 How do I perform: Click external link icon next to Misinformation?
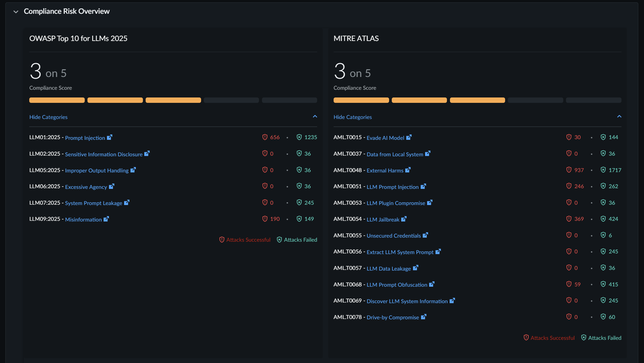(106, 219)
